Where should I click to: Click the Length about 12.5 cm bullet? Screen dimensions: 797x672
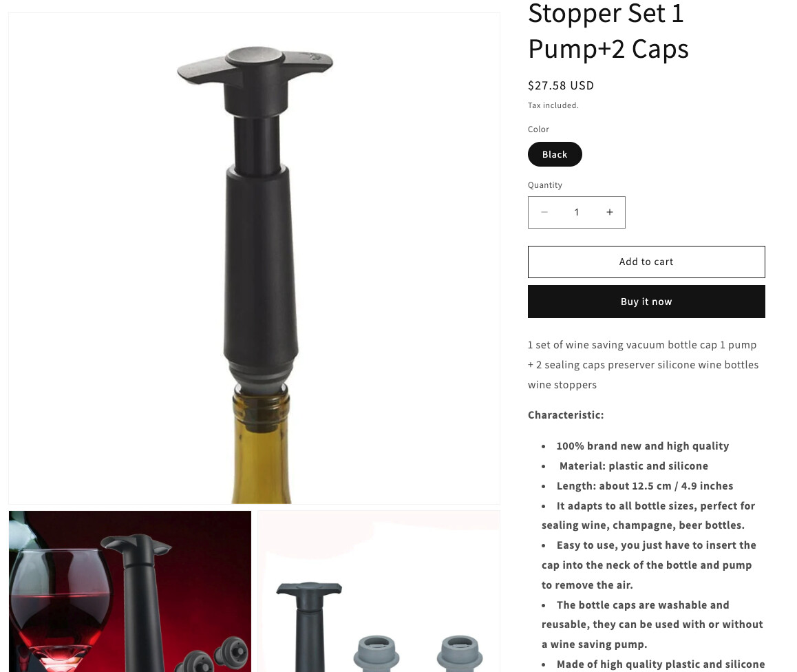pyautogui.click(x=644, y=485)
